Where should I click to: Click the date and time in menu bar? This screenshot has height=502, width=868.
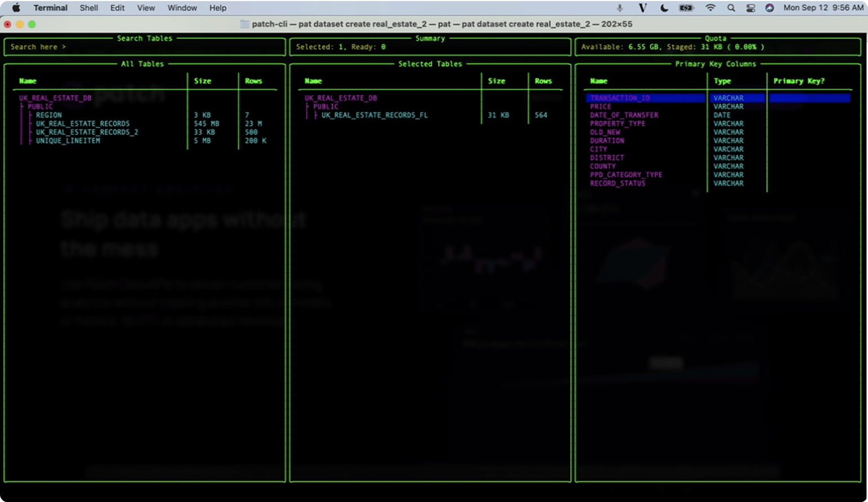823,8
